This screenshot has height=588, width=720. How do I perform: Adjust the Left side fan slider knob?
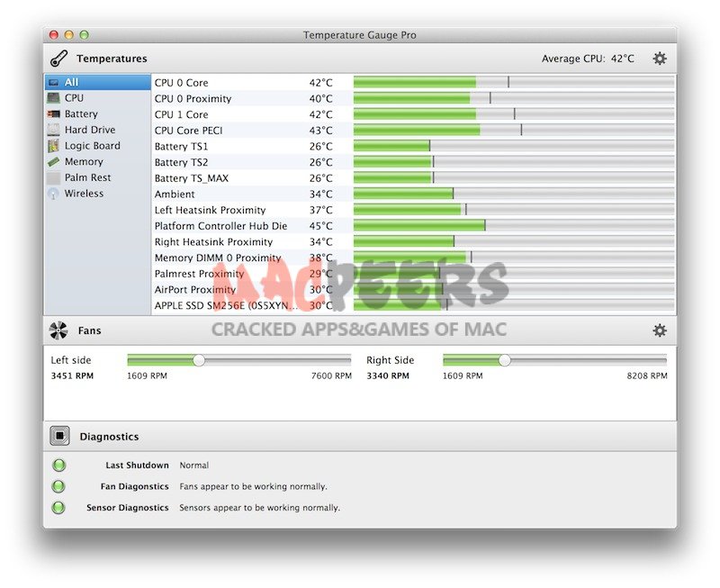[199, 360]
